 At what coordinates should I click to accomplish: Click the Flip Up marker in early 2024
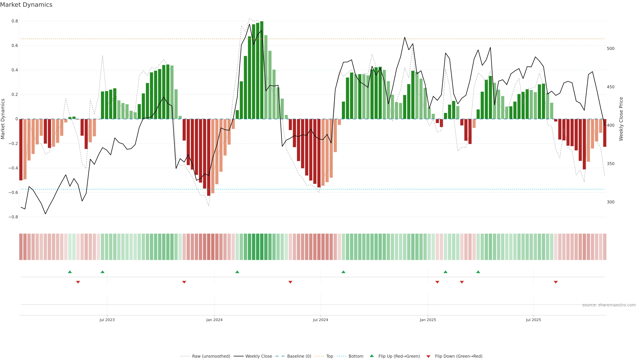point(237,272)
